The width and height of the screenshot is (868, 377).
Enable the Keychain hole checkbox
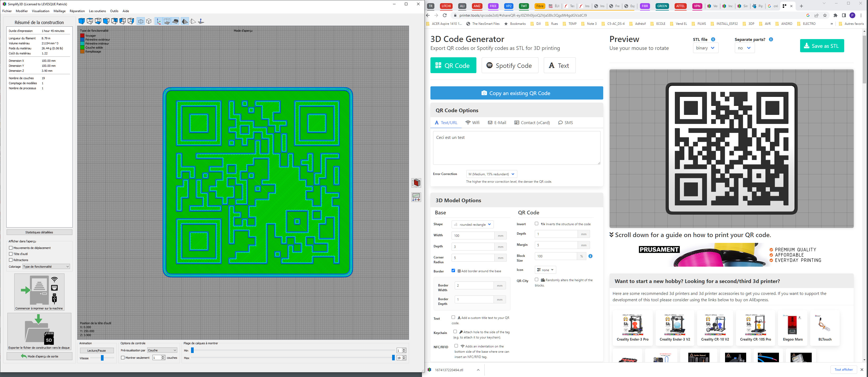[455, 332]
